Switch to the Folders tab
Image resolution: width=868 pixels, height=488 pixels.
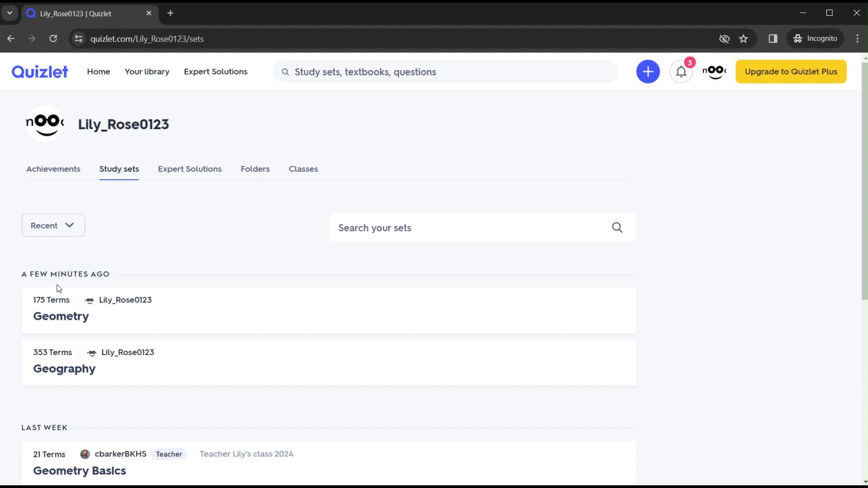pos(255,169)
